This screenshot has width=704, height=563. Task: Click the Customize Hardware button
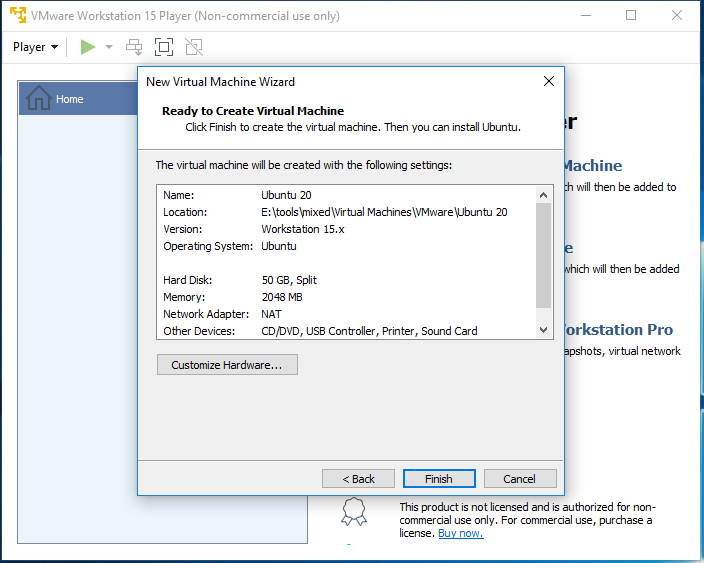227,365
